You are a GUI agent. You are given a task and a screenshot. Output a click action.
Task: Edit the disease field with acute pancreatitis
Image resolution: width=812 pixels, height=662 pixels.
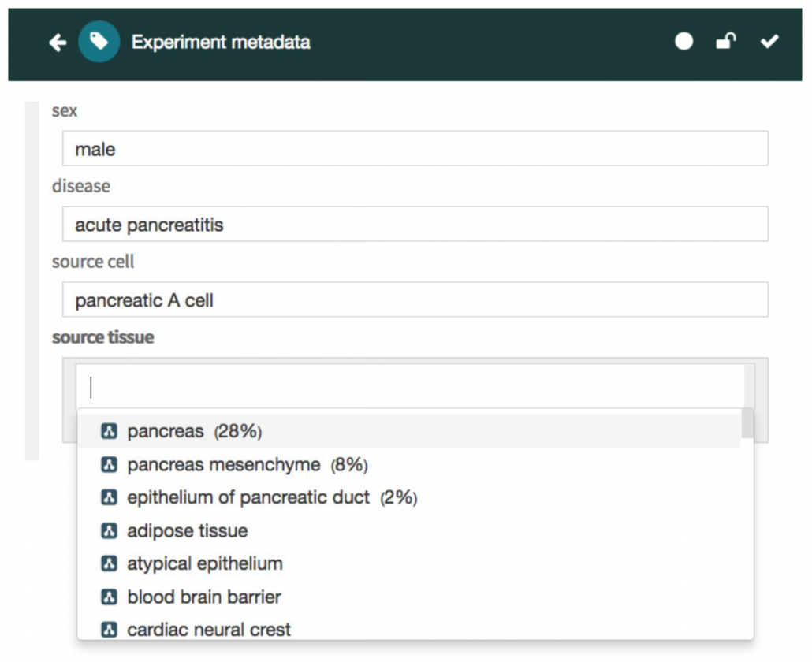pyautogui.click(x=415, y=224)
